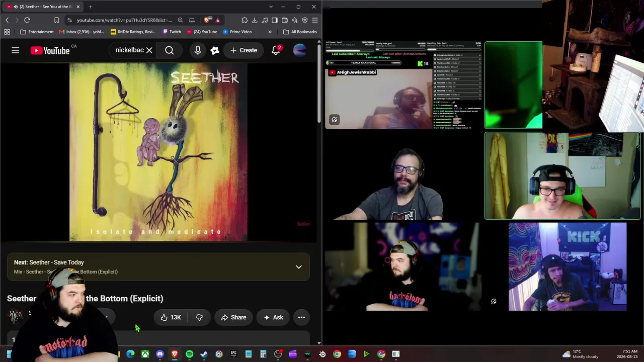Viewport: 644px width, 362px height.
Task: Open the tab groups grid icon in bookmarks bar
Action: [x=7, y=32]
